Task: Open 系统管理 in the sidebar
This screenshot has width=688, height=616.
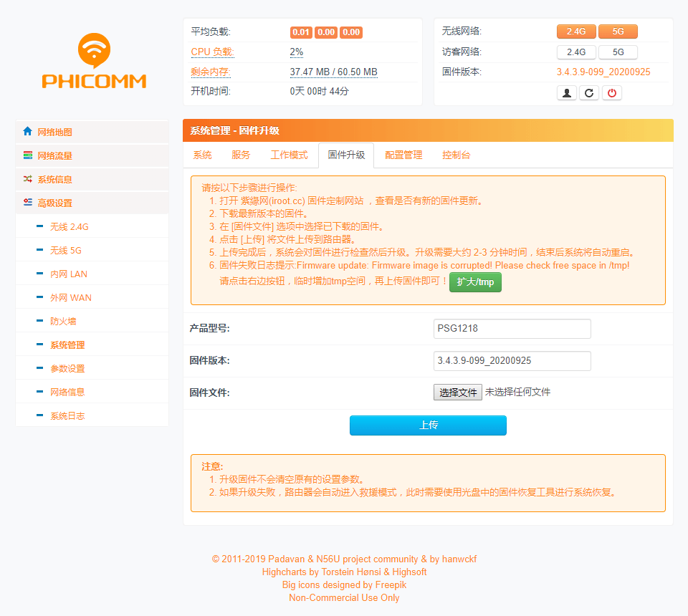Action: point(92,345)
